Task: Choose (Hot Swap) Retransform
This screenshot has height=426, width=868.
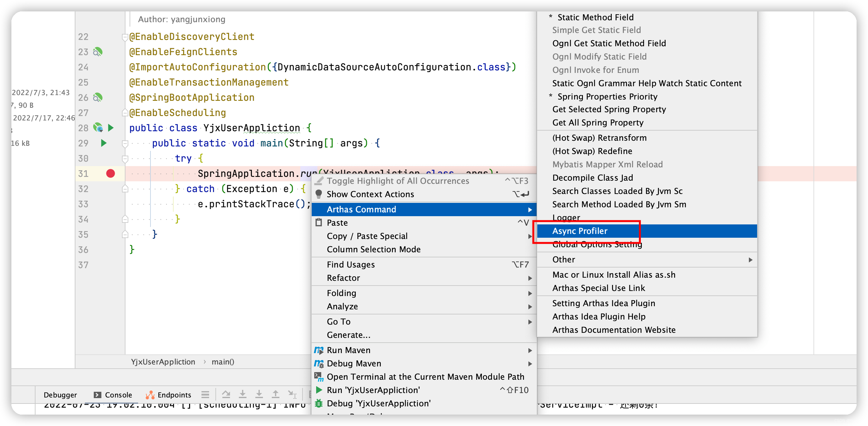Action: coord(647,138)
